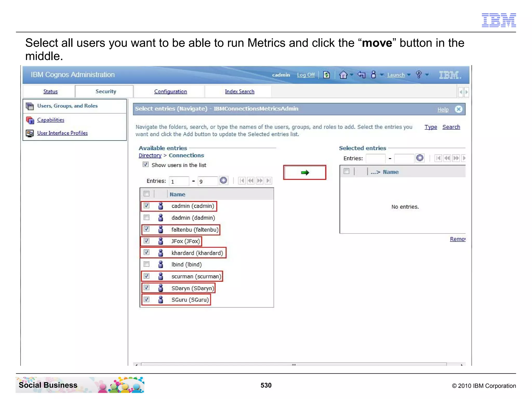Click the Log Off link

pyautogui.click(x=306, y=75)
